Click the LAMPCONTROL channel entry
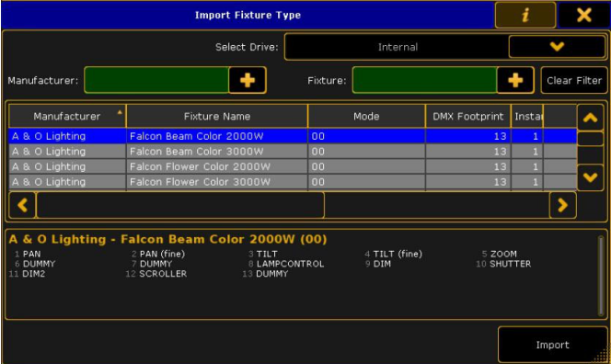The width and height of the screenshot is (611, 364). (x=286, y=264)
